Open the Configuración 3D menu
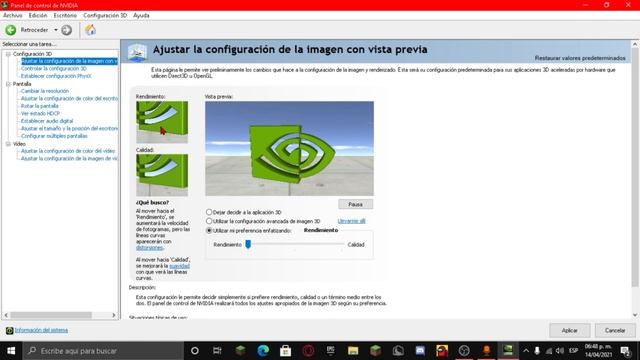This screenshot has height=360, width=640. (x=105, y=16)
